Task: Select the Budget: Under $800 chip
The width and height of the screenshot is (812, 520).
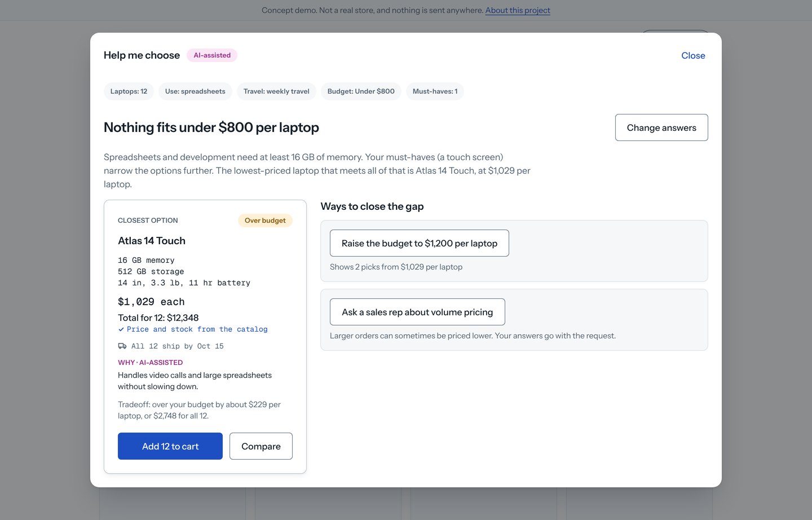Action: click(x=361, y=91)
